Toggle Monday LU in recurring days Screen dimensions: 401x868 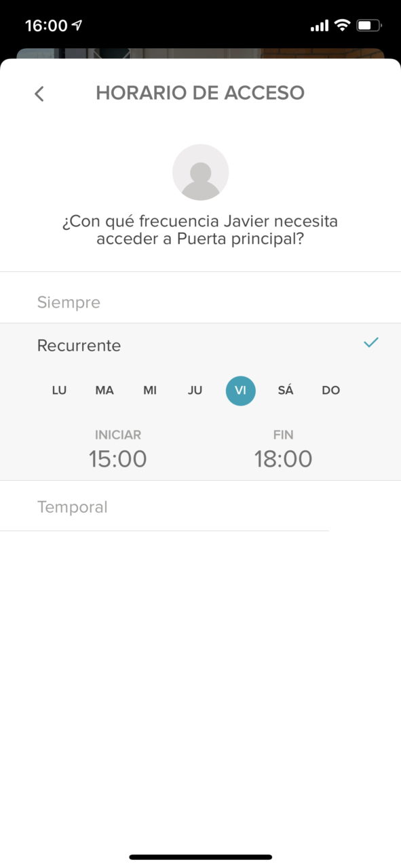click(59, 391)
